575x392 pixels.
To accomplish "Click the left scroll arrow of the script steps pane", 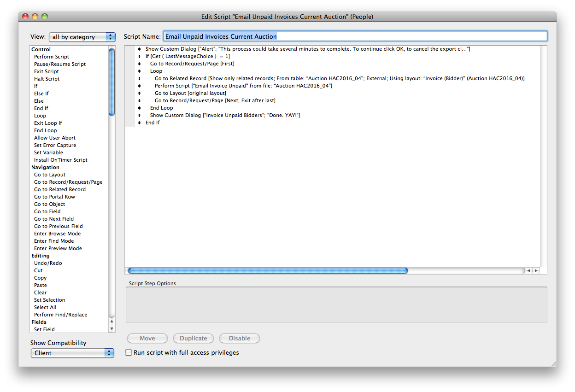I will (528, 271).
